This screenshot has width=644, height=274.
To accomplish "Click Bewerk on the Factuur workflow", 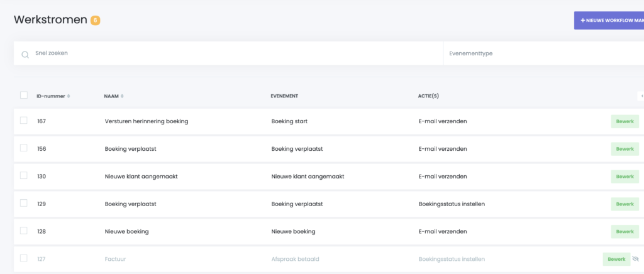I will (616, 259).
